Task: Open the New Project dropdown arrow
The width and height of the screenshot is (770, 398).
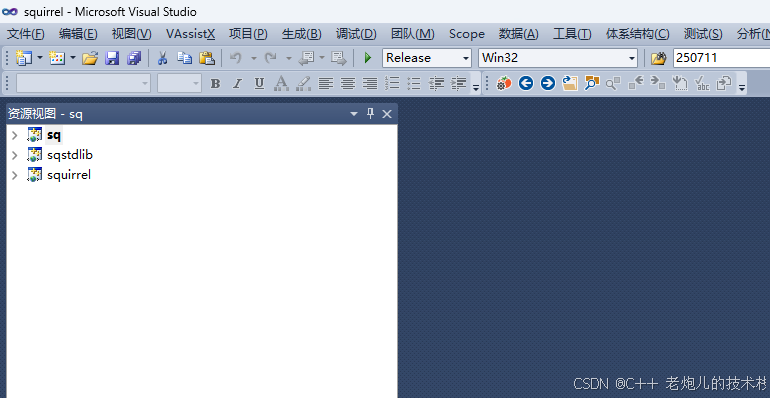Action: pyautogui.click(x=40, y=58)
